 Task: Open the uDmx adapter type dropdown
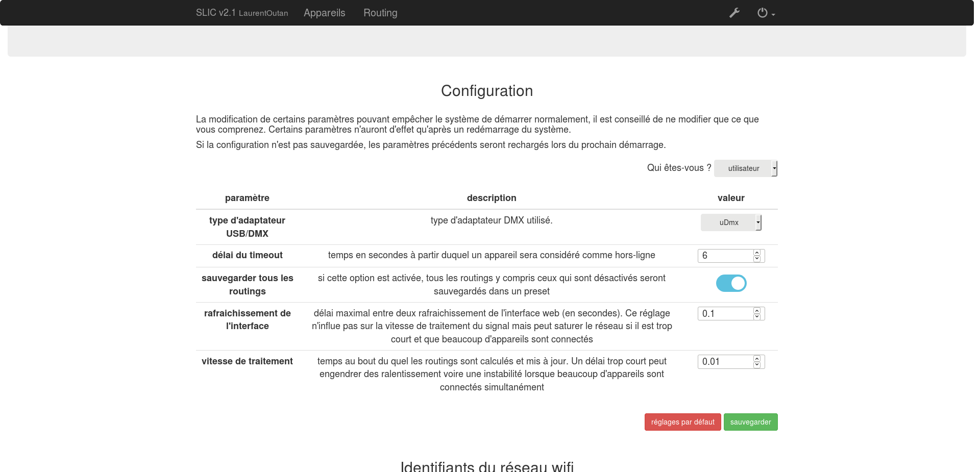click(x=731, y=222)
